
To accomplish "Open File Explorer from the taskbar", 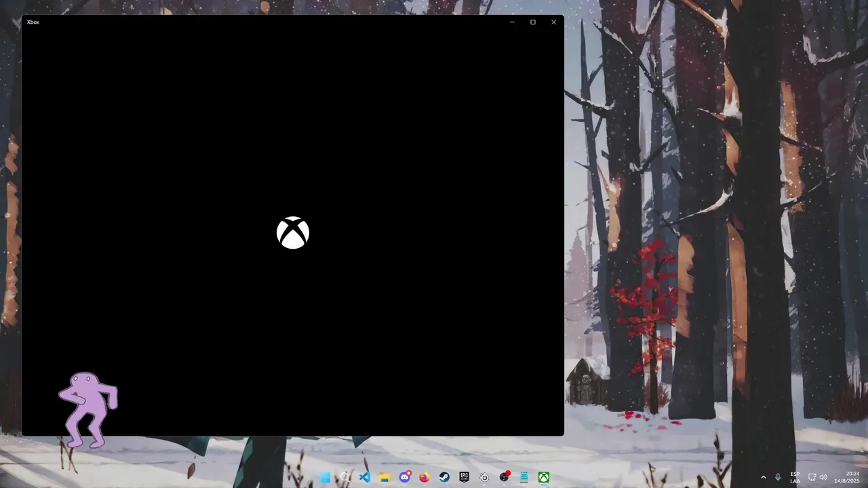I will tap(384, 477).
